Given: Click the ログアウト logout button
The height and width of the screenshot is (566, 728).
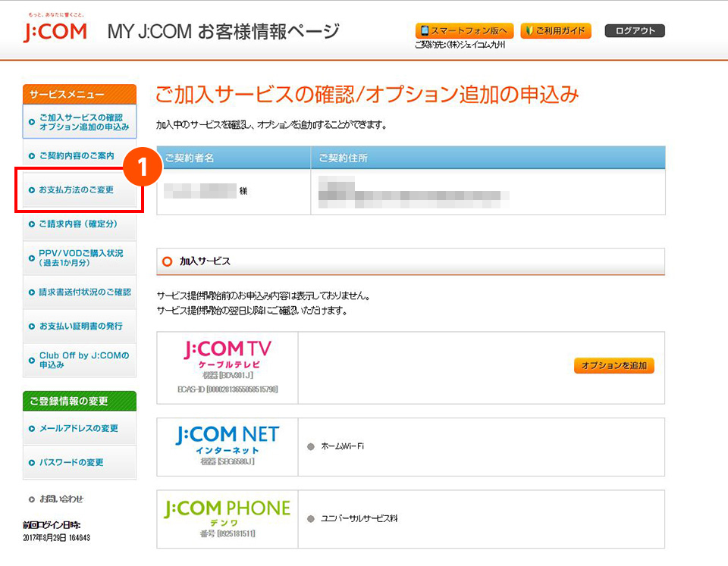Looking at the screenshot, I should [x=635, y=31].
